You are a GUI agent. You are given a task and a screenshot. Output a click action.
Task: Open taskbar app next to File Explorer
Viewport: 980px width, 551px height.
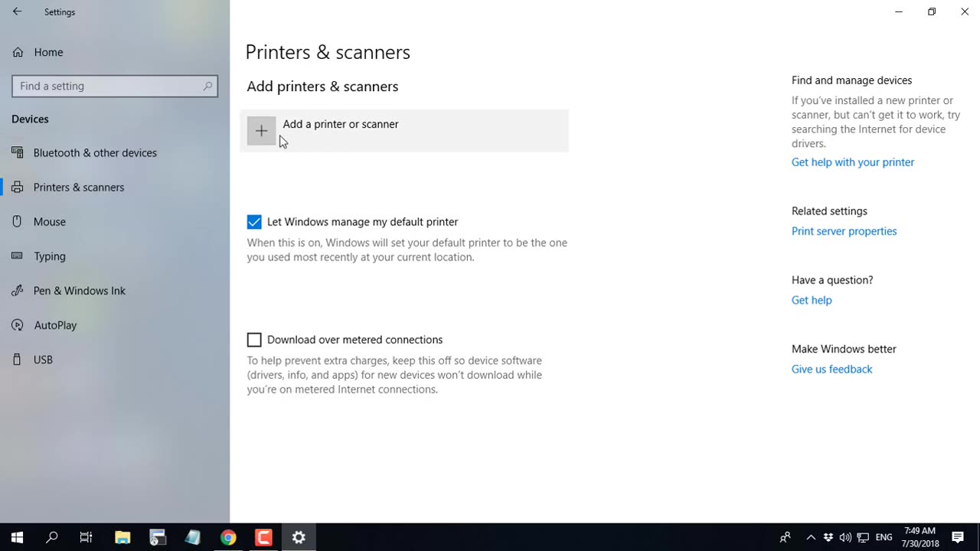click(x=158, y=537)
